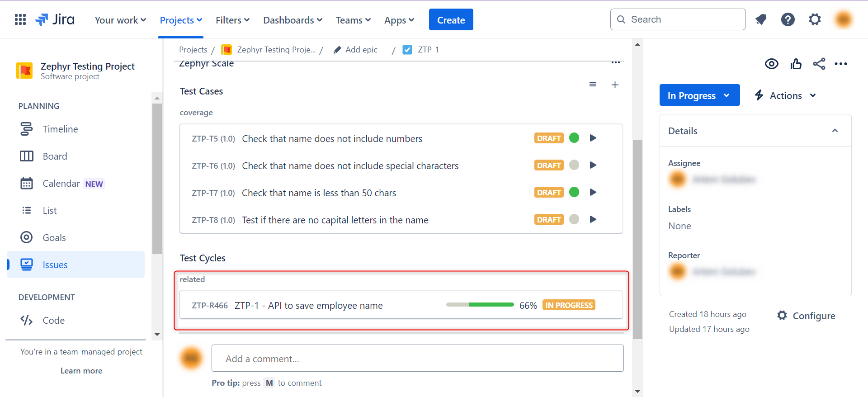The image size is (868, 397).
Task: Run test case ZTP-T5 play button
Action: (593, 138)
